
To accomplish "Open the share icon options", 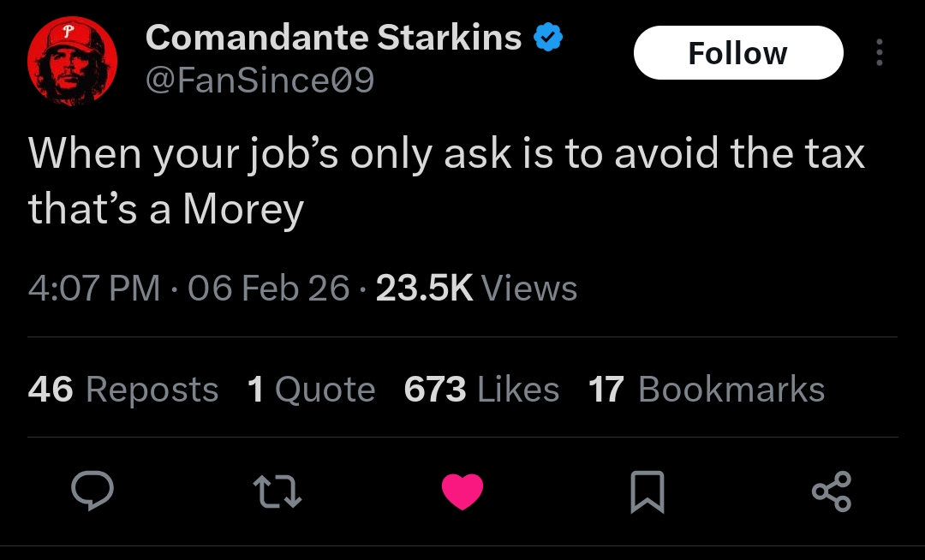I will [832, 491].
